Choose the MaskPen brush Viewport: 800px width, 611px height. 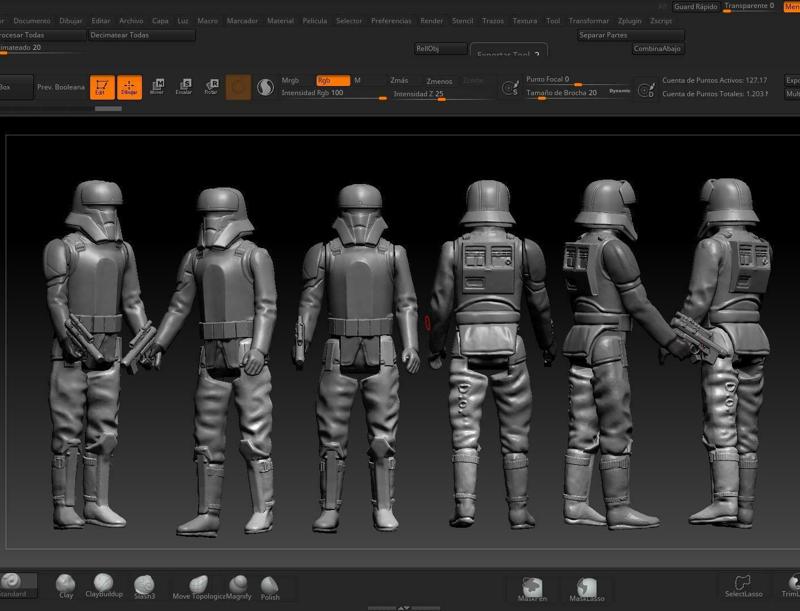pyautogui.click(x=532, y=588)
